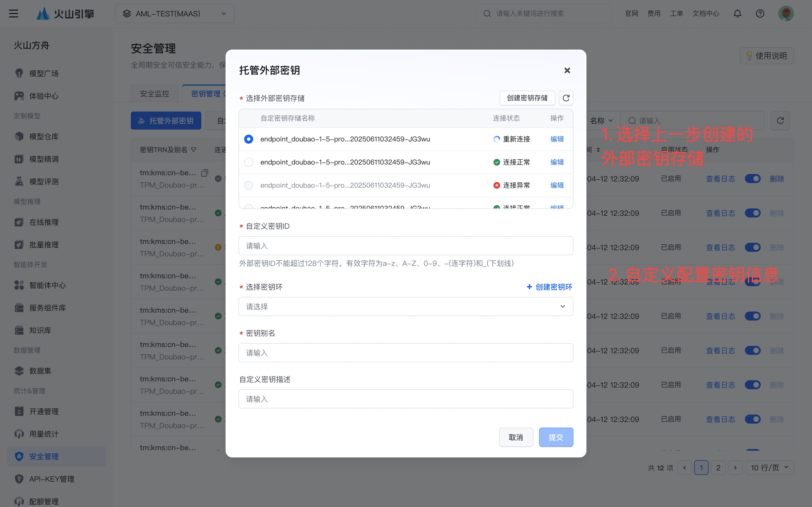
Task: Open the hamburger menu icon
Action: [14, 14]
